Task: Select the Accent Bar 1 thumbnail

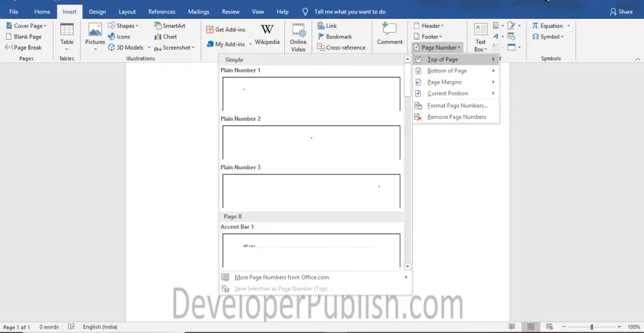Action: 311,251
